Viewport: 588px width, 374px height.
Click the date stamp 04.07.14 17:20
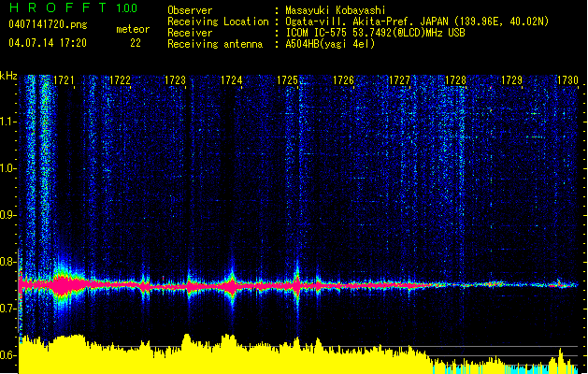tap(48, 43)
